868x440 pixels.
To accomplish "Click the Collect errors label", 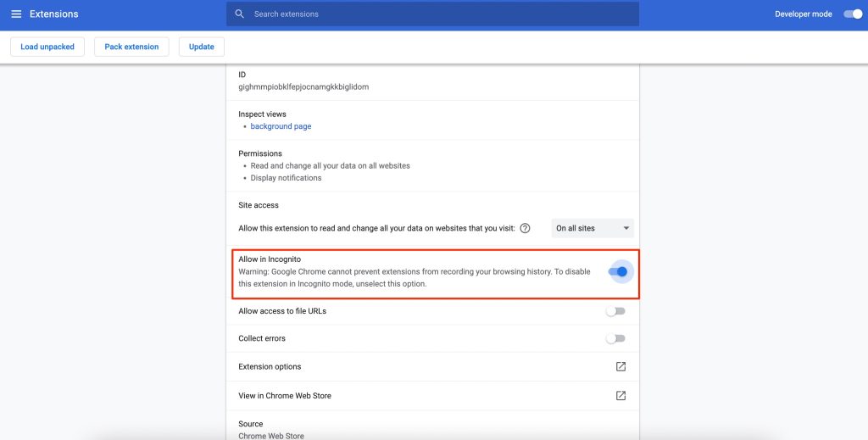I will (x=262, y=338).
